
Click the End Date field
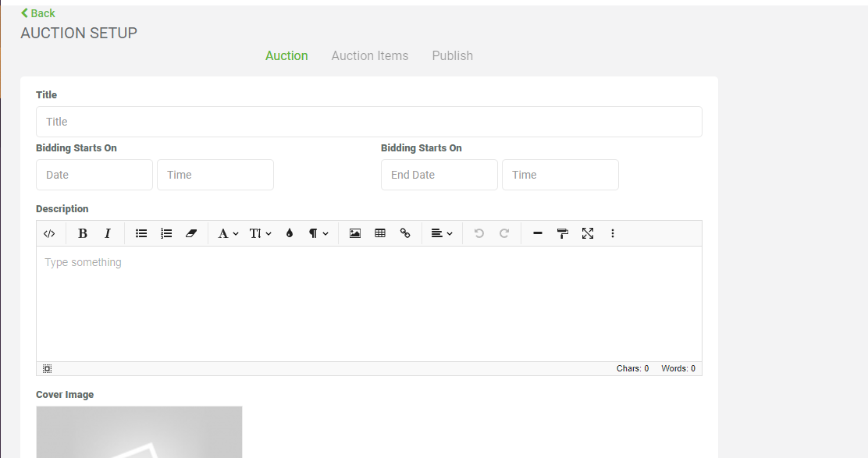coord(439,175)
